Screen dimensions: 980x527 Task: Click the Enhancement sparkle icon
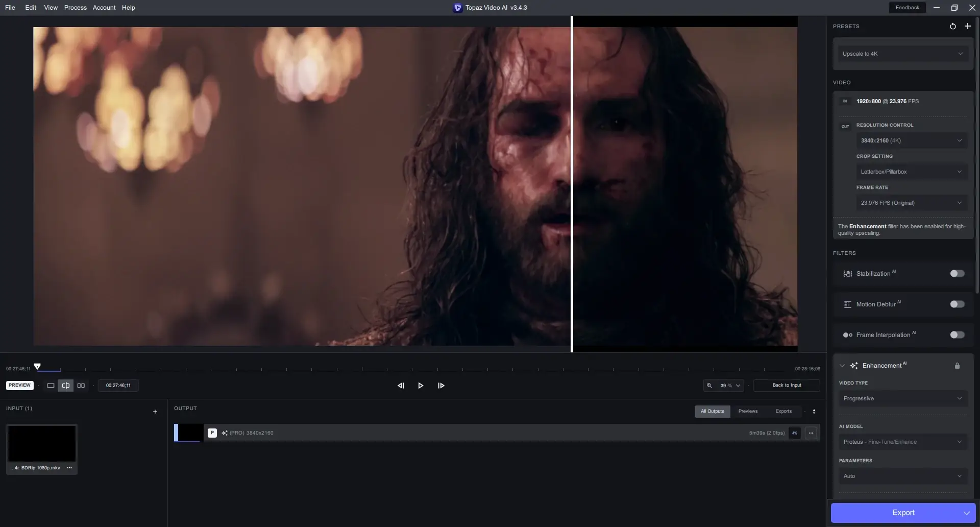click(854, 366)
